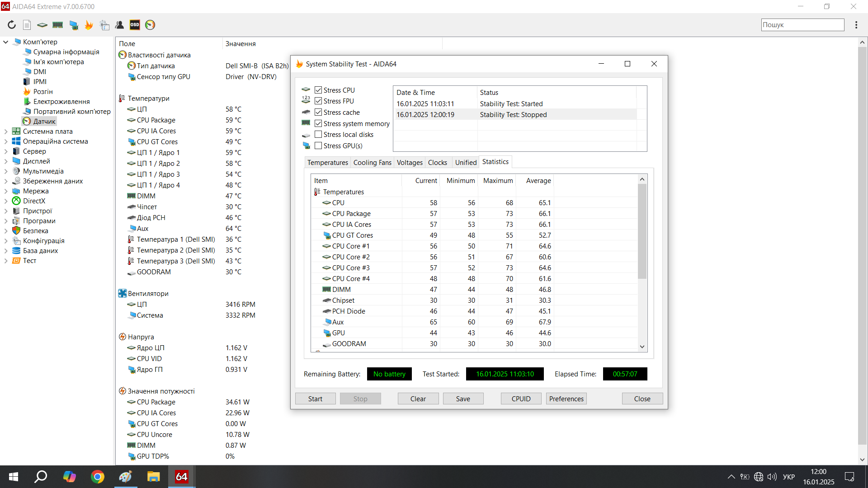Click the Copilot icon in the taskbar
The width and height of the screenshot is (868, 488).
(69, 477)
